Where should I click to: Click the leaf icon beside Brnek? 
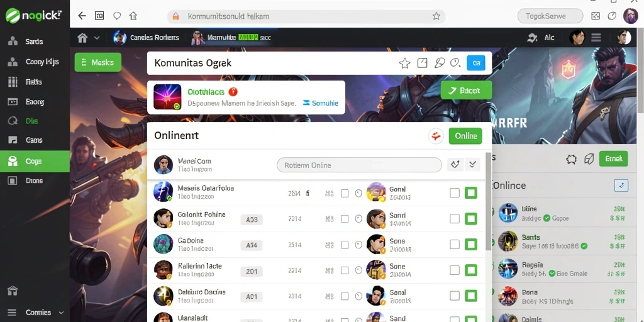point(589,159)
